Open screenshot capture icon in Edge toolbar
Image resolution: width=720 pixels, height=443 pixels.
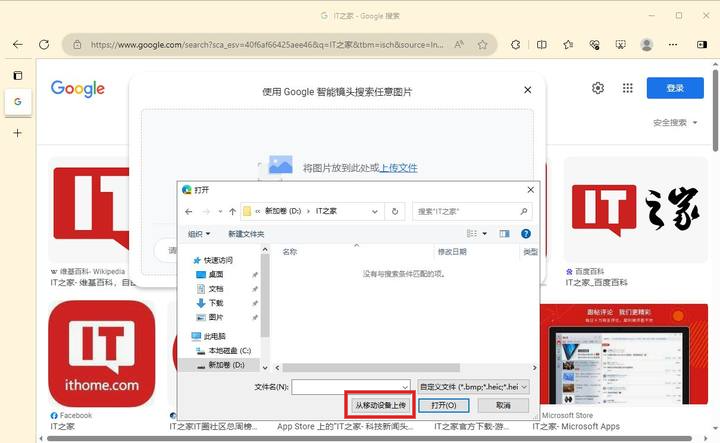point(620,45)
